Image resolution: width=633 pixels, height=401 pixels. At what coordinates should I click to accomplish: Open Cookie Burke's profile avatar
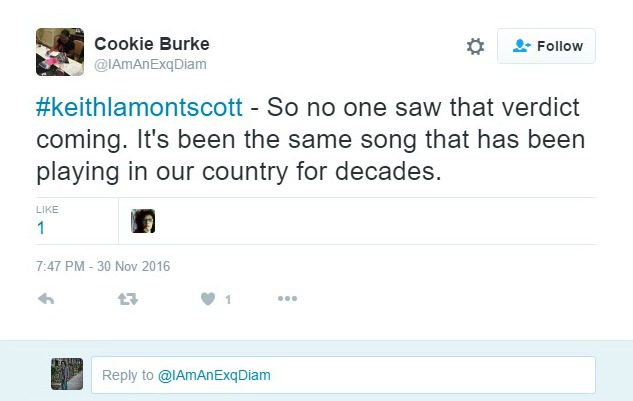click(x=59, y=50)
